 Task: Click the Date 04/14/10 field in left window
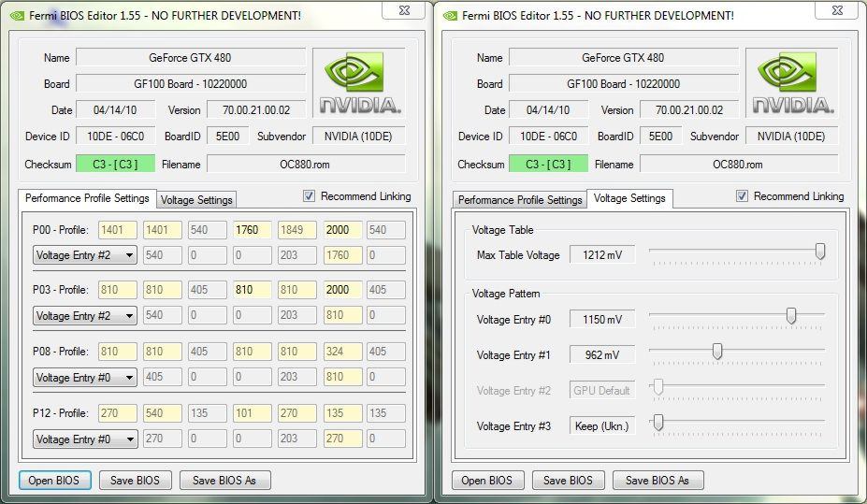[116, 110]
